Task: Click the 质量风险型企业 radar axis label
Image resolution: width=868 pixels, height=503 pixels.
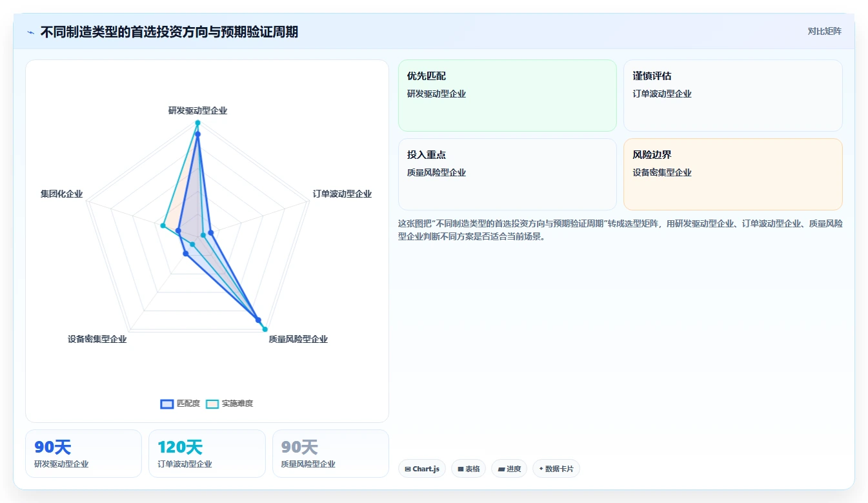Action: click(298, 339)
